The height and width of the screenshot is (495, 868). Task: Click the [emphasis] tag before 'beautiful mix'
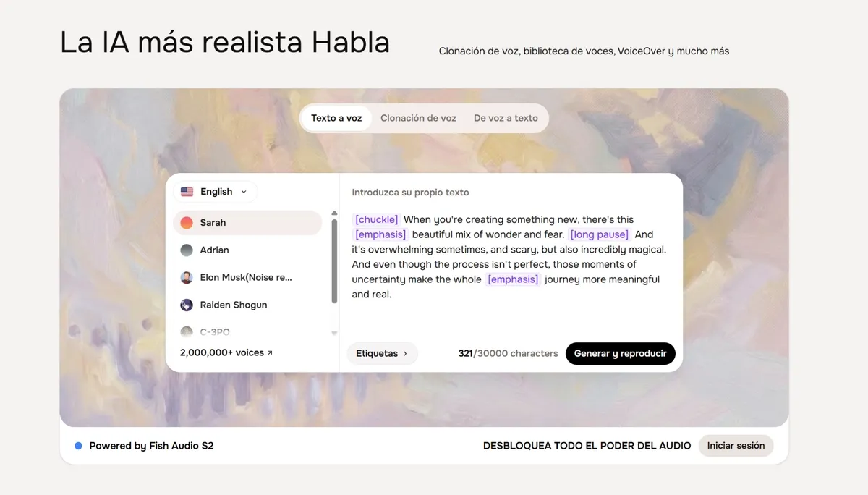click(380, 234)
